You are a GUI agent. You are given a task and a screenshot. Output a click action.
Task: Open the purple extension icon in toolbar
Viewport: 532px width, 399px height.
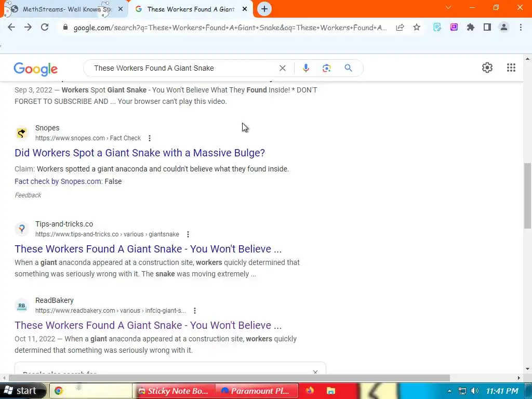454,27
